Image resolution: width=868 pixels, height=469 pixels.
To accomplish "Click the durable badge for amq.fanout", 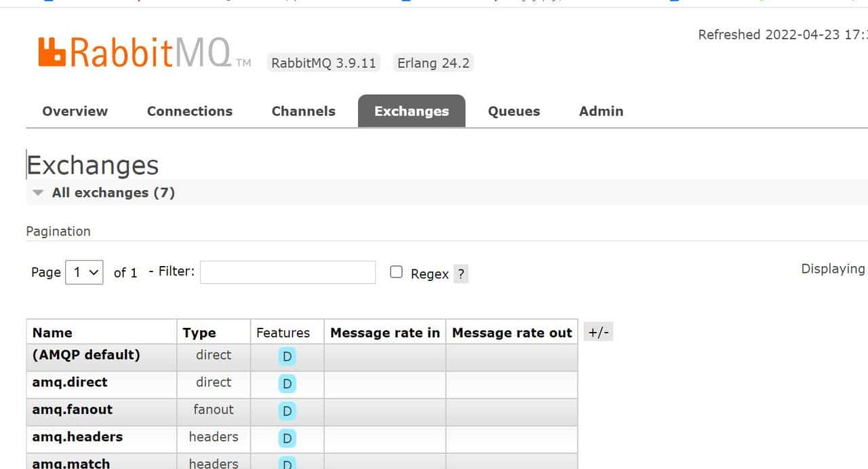I will pos(287,411).
